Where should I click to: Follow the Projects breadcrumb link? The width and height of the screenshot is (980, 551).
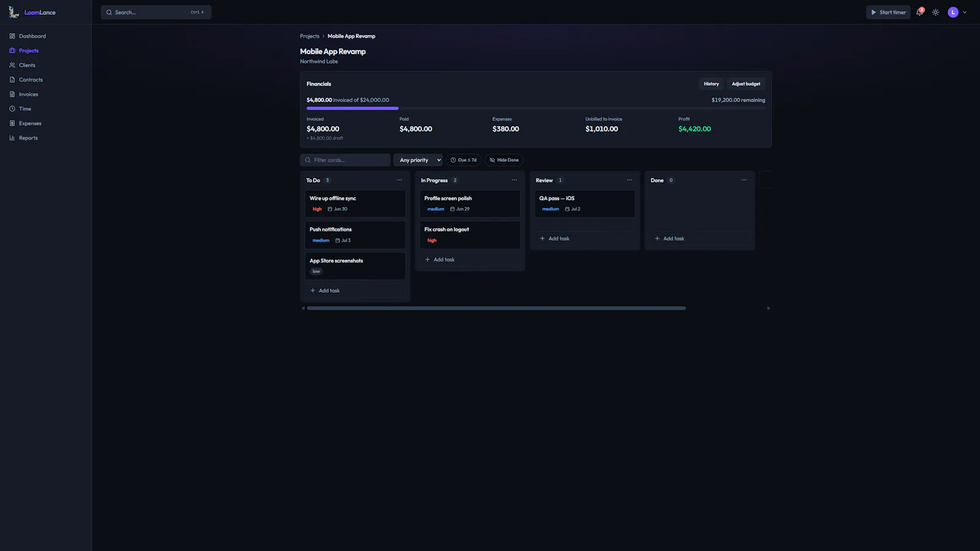click(x=309, y=36)
